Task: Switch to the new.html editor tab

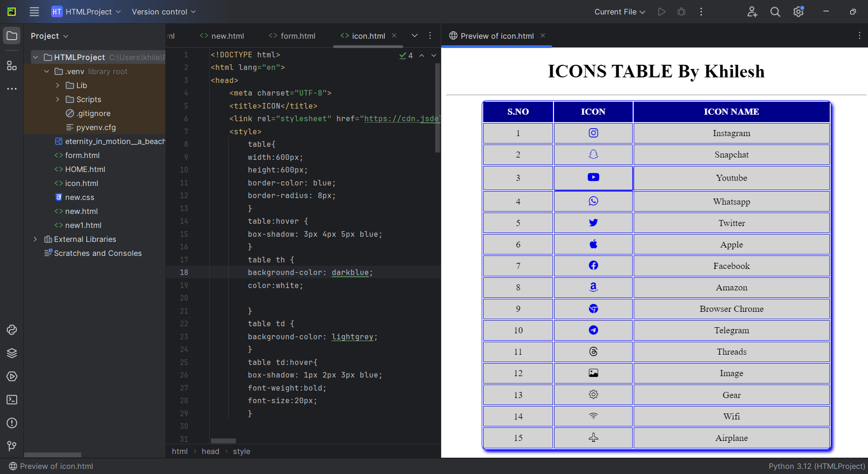Action: (222, 36)
